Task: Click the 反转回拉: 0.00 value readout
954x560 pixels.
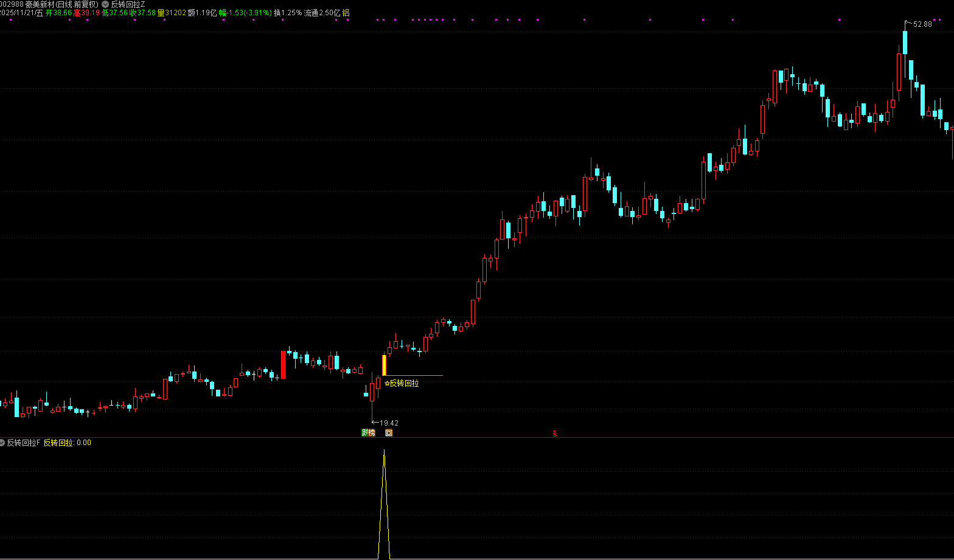Action: pyautogui.click(x=68, y=443)
